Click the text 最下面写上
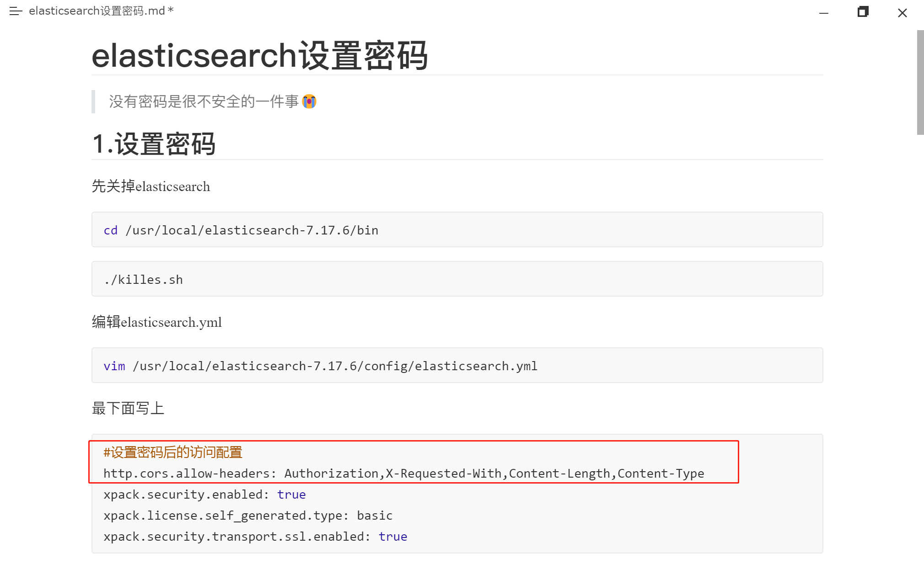Image resolution: width=924 pixels, height=564 pixels. click(128, 408)
